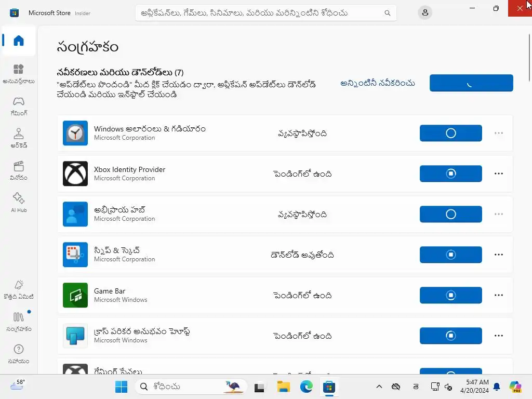Open more options for Game Bar

click(498, 295)
